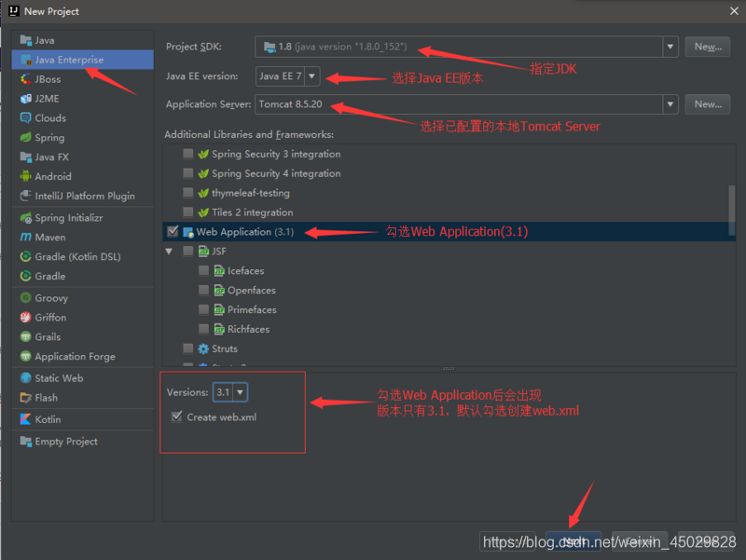
Task: Check the thymeleaf-testing checkbox
Action: pos(188,193)
